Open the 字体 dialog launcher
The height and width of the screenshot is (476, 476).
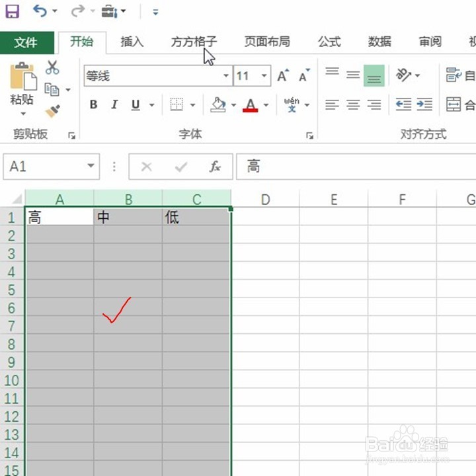pyautogui.click(x=309, y=136)
